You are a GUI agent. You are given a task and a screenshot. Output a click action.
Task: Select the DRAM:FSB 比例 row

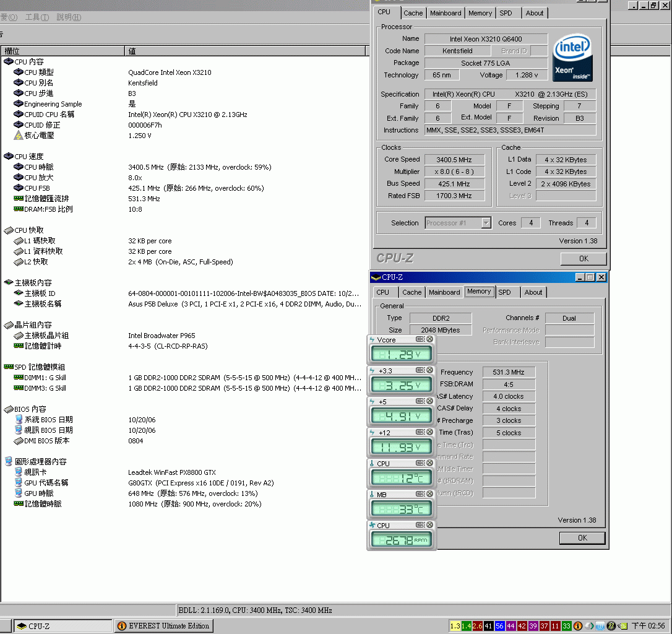(x=184, y=209)
